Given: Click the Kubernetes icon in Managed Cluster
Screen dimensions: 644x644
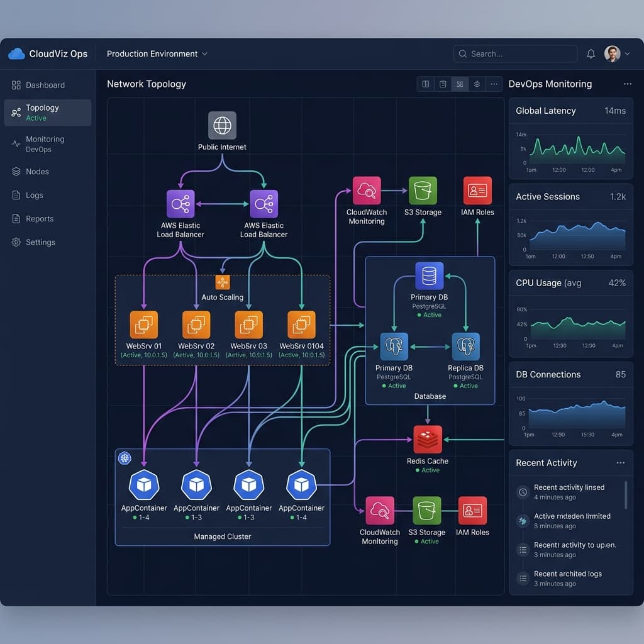Looking at the screenshot, I should pos(125,458).
